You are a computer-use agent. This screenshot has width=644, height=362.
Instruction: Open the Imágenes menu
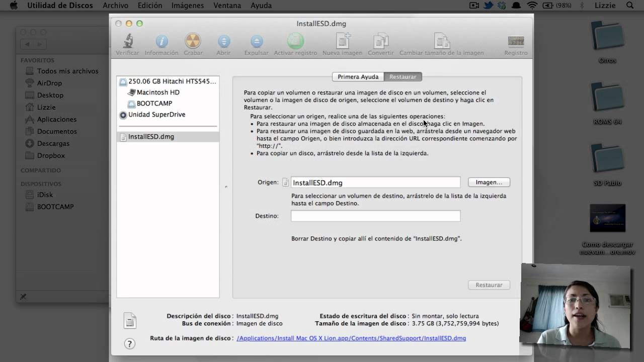(188, 6)
